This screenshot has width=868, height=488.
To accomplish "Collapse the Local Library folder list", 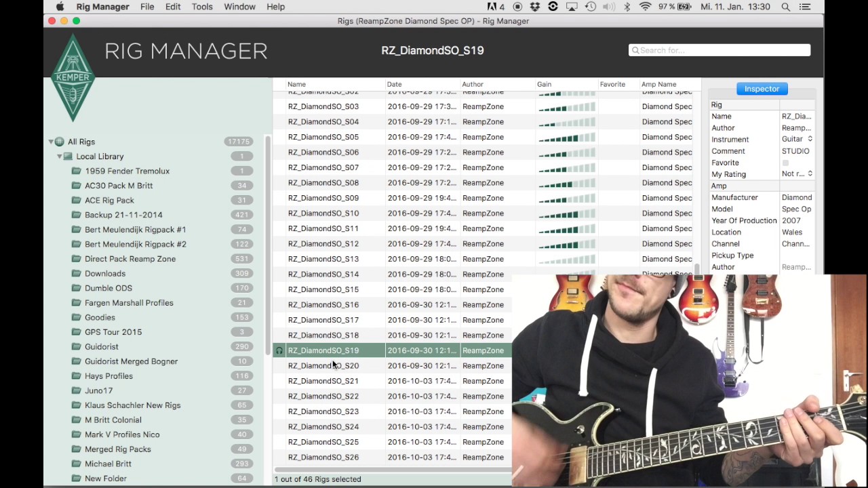I will [59, 157].
